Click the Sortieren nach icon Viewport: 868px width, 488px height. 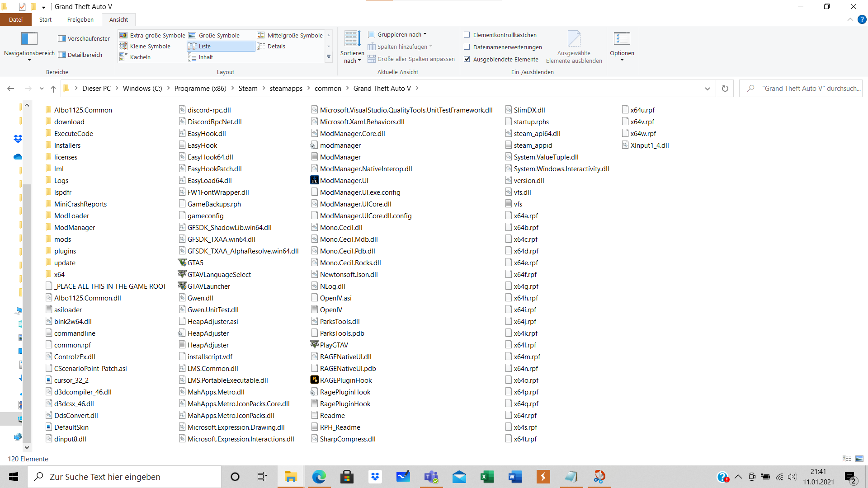pyautogui.click(x=352, y=39)
